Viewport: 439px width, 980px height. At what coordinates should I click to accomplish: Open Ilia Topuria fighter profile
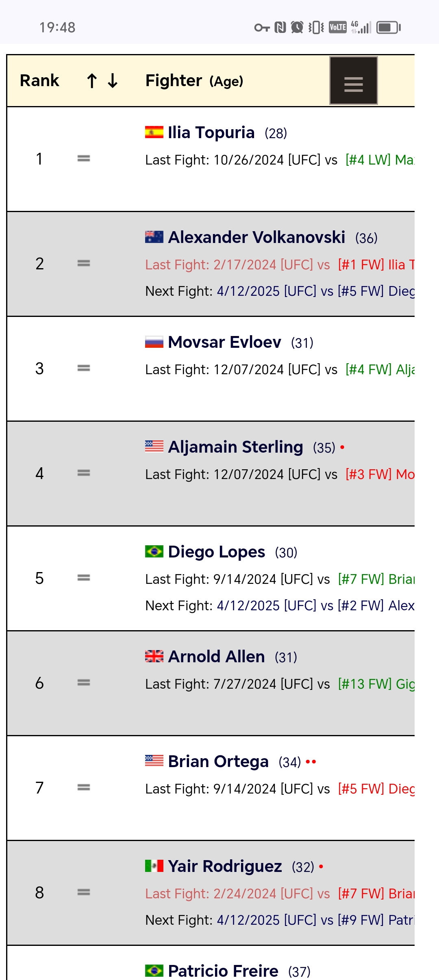pyautogui.click(x=211, y=132)
